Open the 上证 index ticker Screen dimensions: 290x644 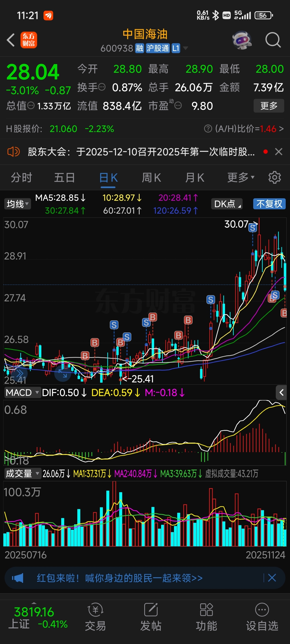coord(38,617)
